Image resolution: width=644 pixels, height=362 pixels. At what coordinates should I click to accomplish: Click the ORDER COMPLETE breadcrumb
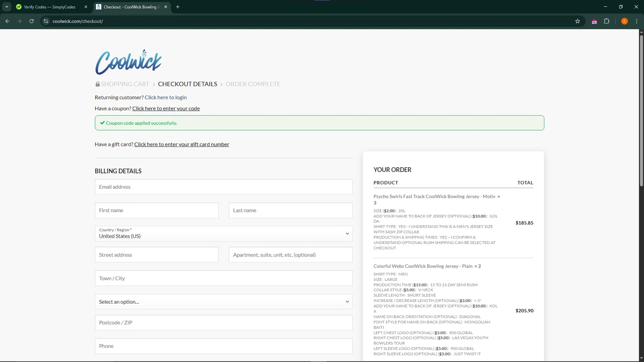(253, 84)
